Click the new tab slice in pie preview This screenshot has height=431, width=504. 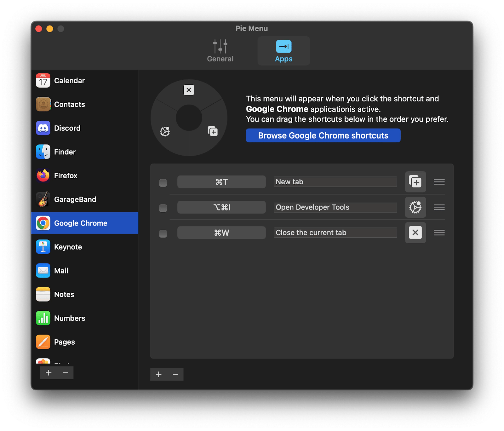pos(213,131)
